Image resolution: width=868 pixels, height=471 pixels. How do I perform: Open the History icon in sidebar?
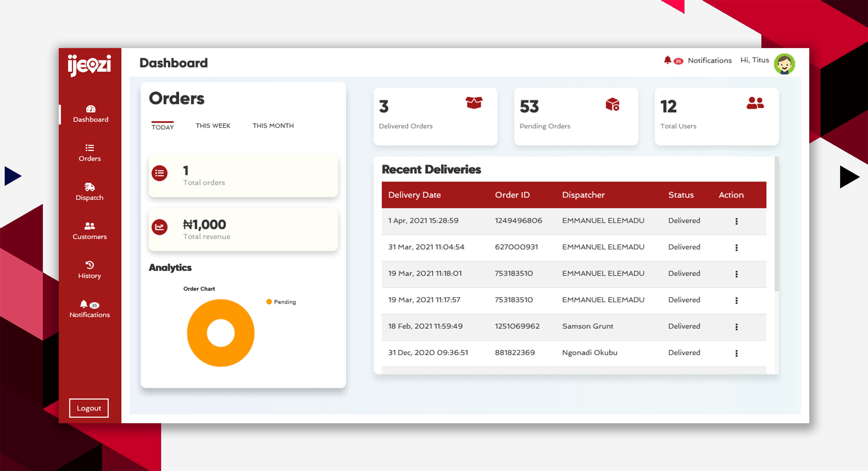[x=90, y=265]
